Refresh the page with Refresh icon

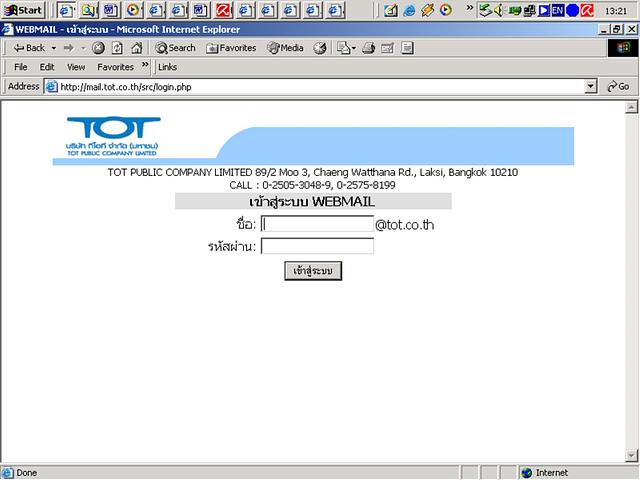pos(117,48)
